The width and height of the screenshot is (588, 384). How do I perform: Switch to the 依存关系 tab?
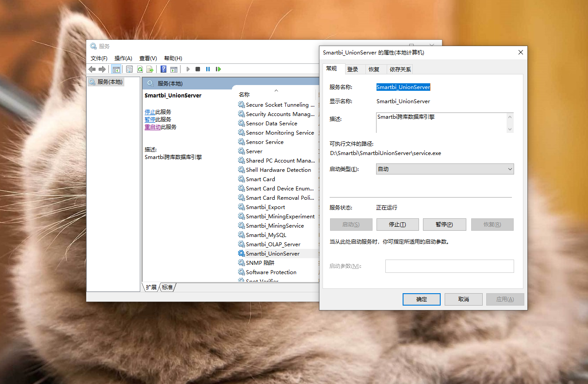(x=400, y=70)
